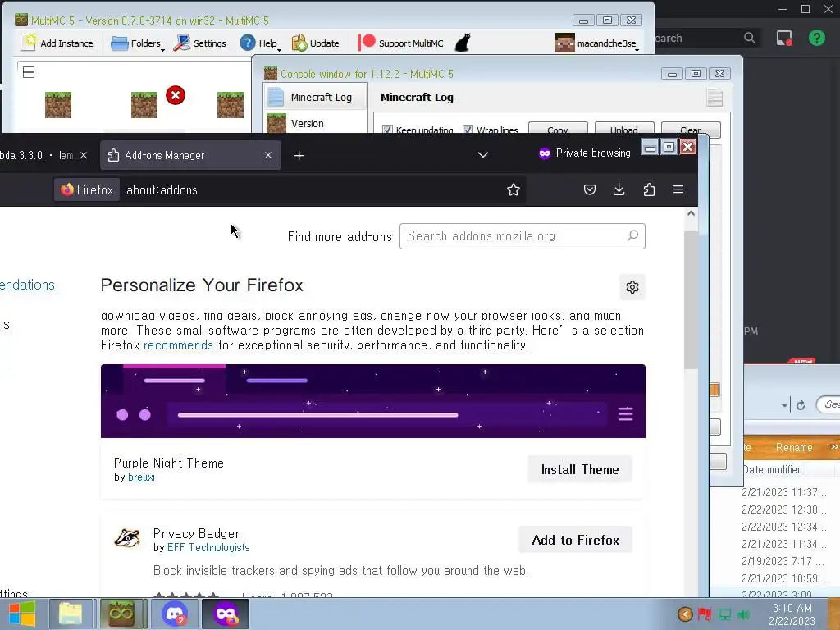Screen dimensions: 840x630
Task: Open a new Firefox tab
Action: click(299, 155)
